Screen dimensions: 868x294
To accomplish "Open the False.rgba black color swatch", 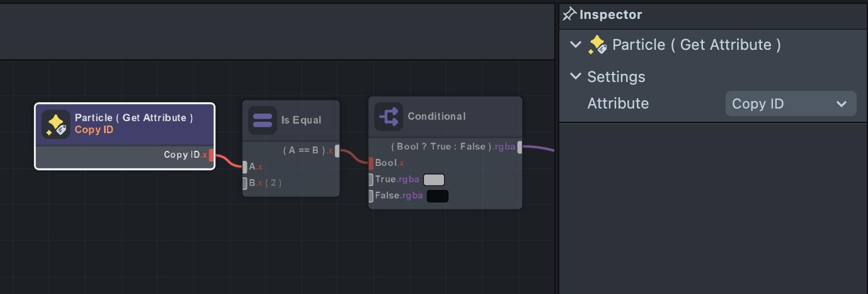I will tap(438, 196).
